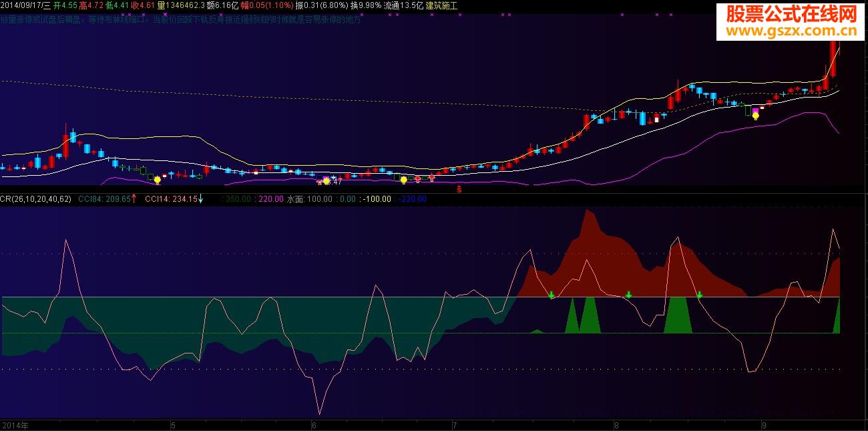Click the red up arrow after CCI84 value

(134, 198)
